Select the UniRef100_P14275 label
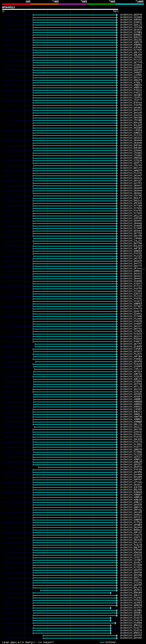Viewport: 146px width, 644px height. coord(131,618)
